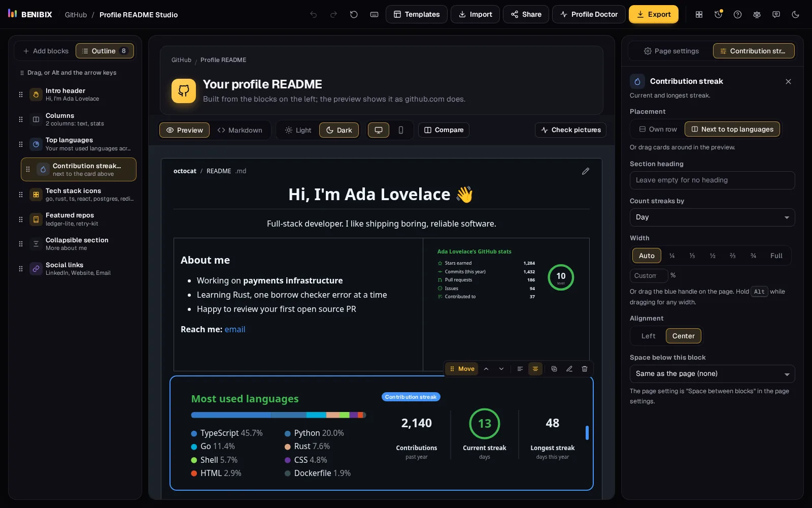Open the Page settings tab
Image resolution: width=812 pixels, height=508 pixels.
click(671, 51)
